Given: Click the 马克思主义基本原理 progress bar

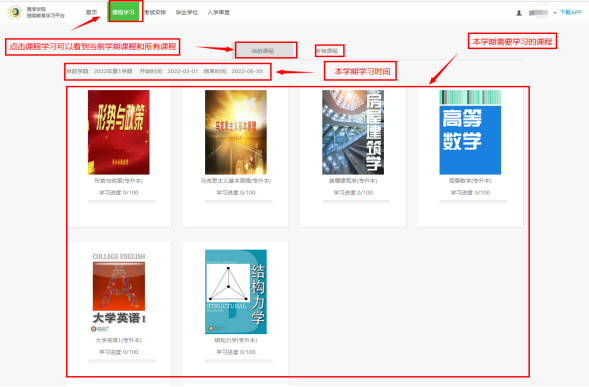Looking at the screenshot, I should pos(239,202).
